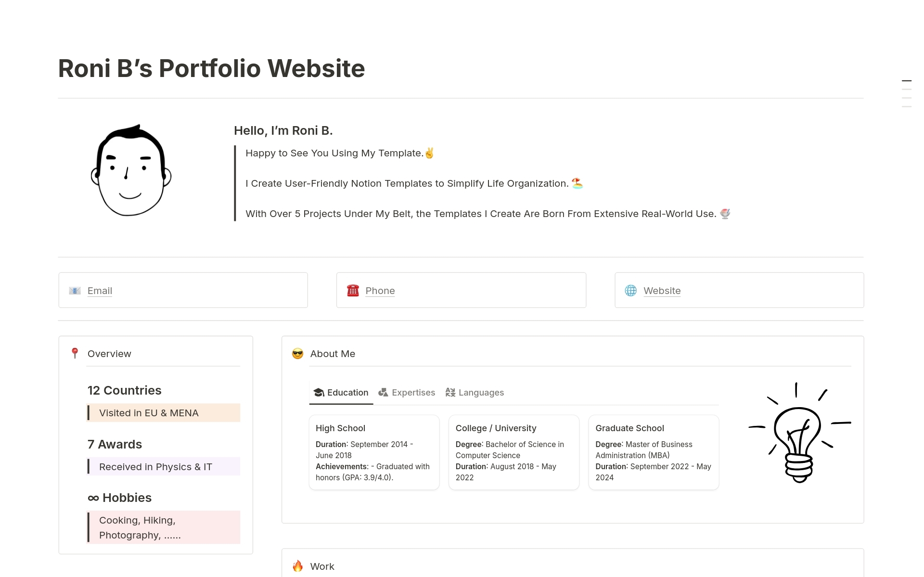Click the email envelope icon
The width and height of the screenshot is (924, 577).
pos(75,291)
